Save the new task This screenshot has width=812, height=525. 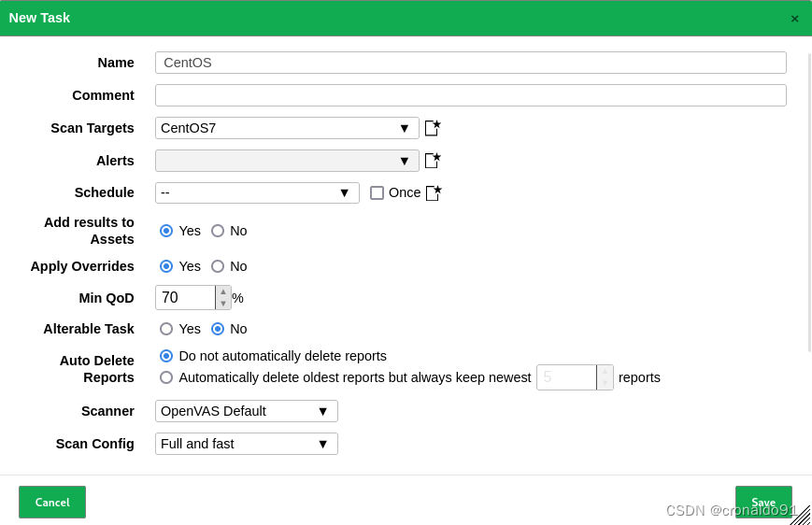tap(763, 502)
